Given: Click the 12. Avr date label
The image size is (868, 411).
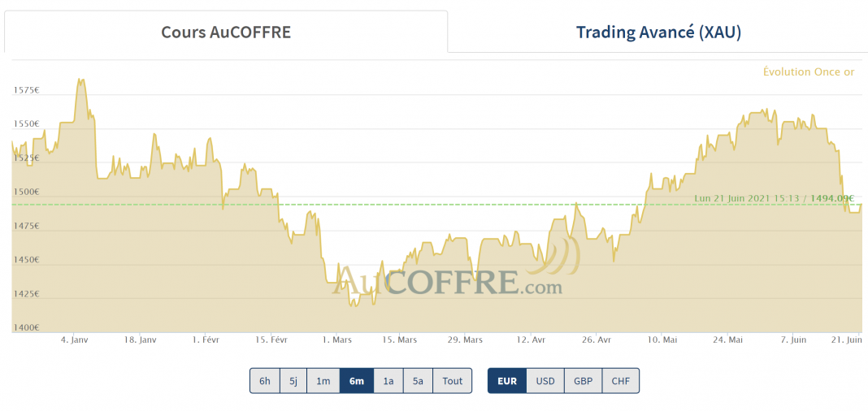Looking at the screenshot, I should [x=531, y=340].
